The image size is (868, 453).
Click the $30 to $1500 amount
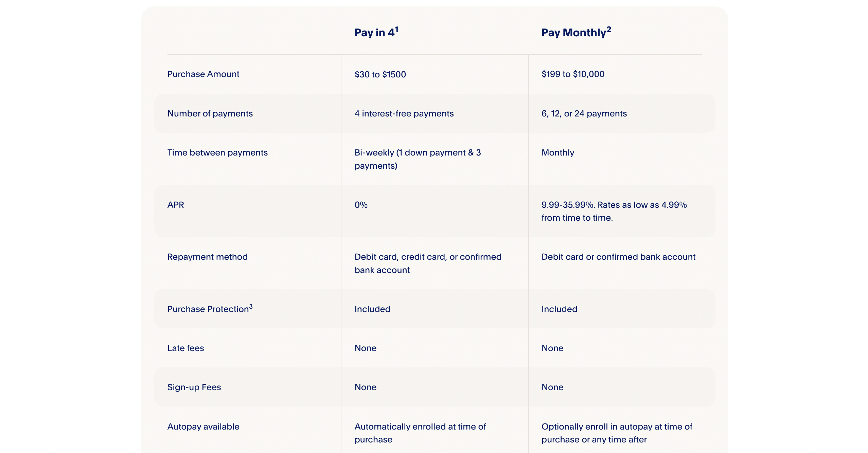click(380, 74)
